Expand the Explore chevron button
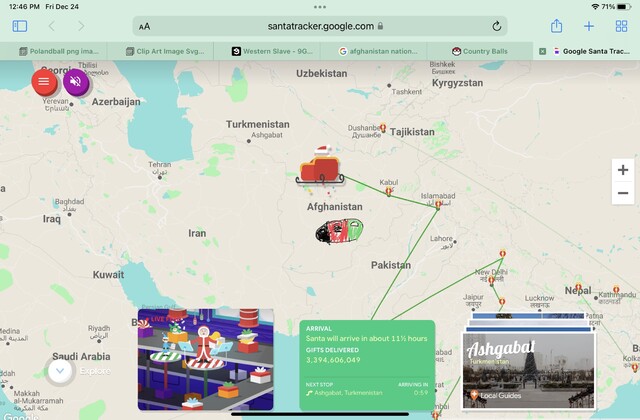 (x=60, y=371)
